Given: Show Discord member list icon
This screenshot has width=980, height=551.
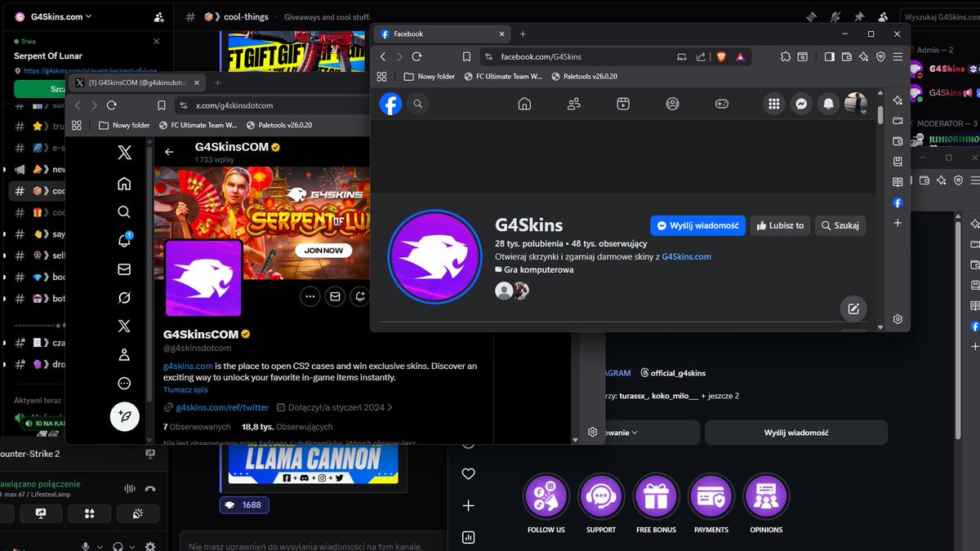Looking at the screenshot, I should (883, 16).
